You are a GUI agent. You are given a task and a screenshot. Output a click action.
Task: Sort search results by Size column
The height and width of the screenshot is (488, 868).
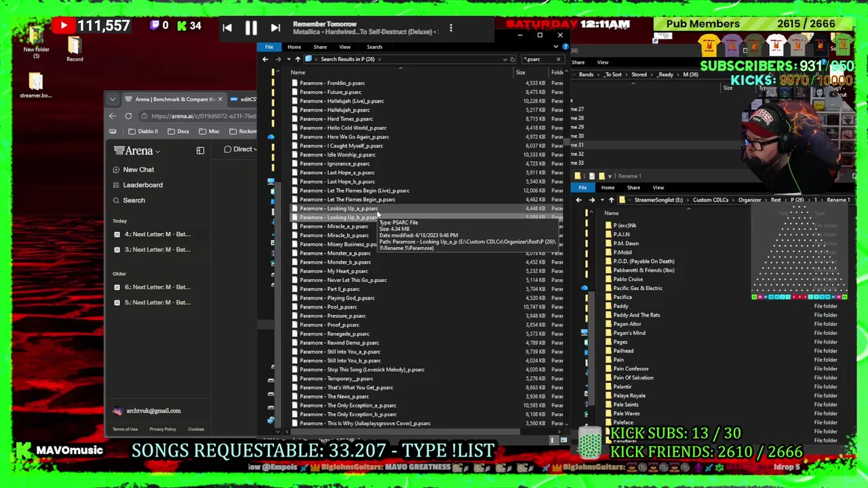[x=520, y=73]
